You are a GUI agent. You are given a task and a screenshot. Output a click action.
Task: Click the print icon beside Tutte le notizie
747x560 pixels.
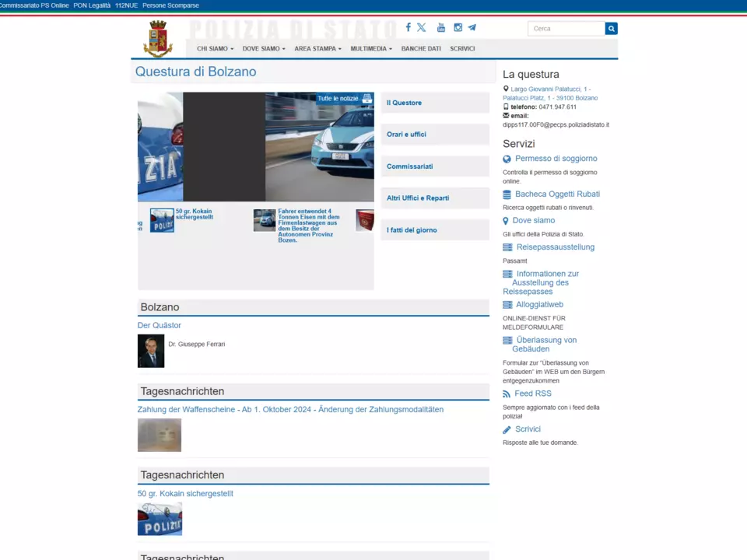point(366,99)
